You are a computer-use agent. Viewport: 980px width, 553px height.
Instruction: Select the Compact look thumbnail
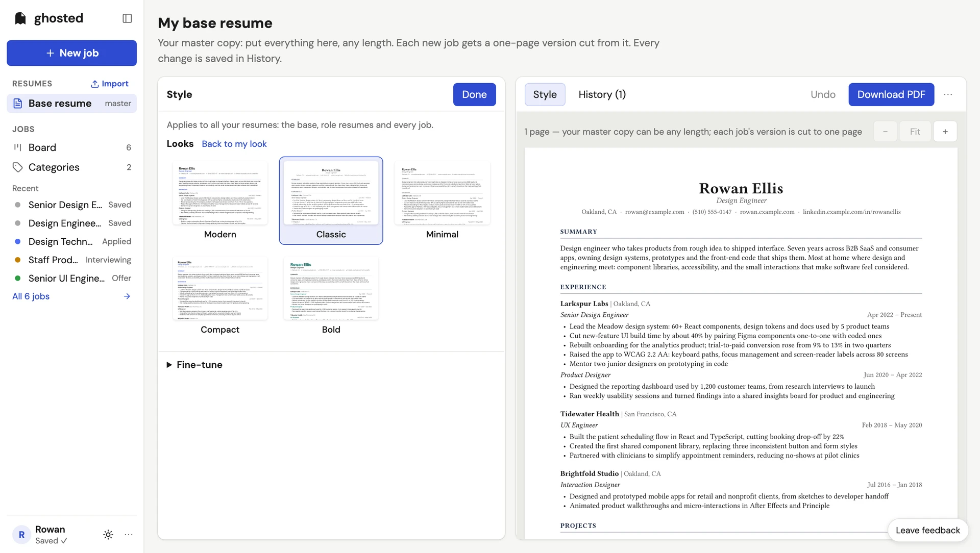coord(220,296)
